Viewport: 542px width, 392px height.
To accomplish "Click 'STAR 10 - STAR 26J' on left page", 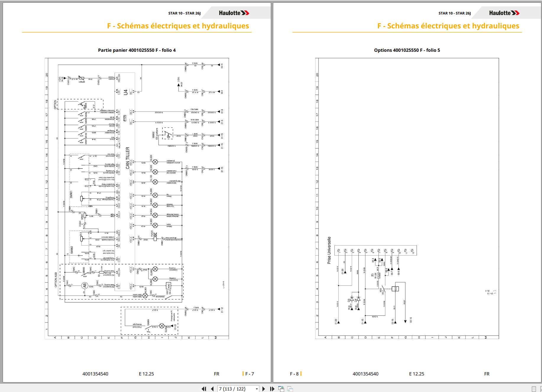I will [x=185, y=13].
